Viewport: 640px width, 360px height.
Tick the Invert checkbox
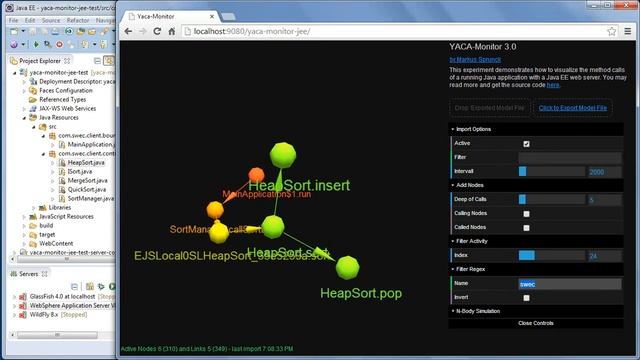526,298
